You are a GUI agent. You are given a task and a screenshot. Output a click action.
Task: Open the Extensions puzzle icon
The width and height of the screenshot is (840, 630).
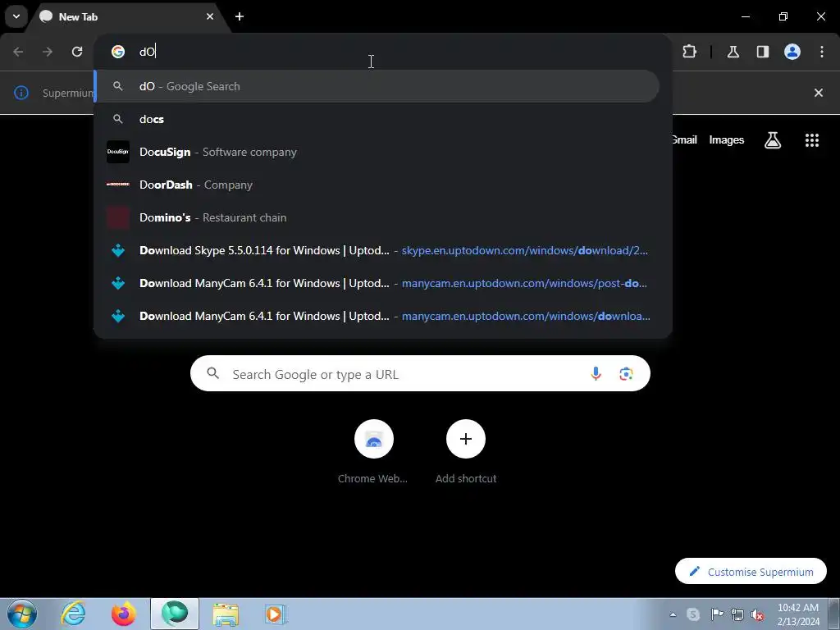pyautogui.click(x=689, y=52)
